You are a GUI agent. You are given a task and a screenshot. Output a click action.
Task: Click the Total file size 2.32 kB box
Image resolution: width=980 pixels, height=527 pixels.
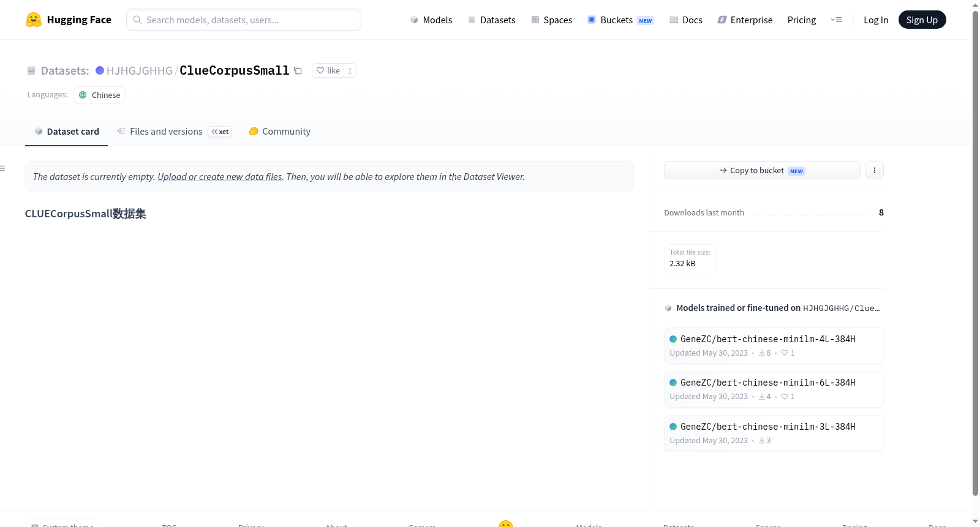(690, 258)
